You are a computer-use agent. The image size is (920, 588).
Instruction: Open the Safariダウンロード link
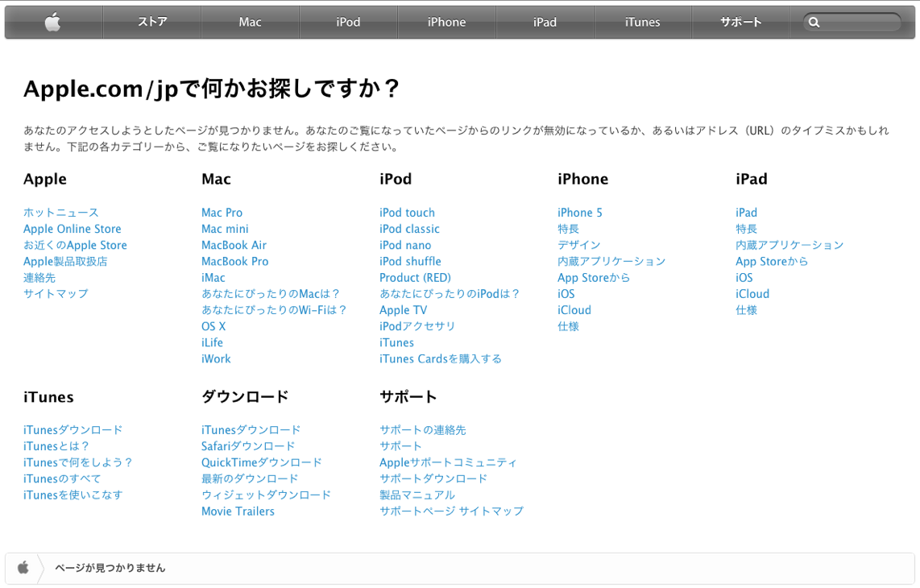pos(248,446)
